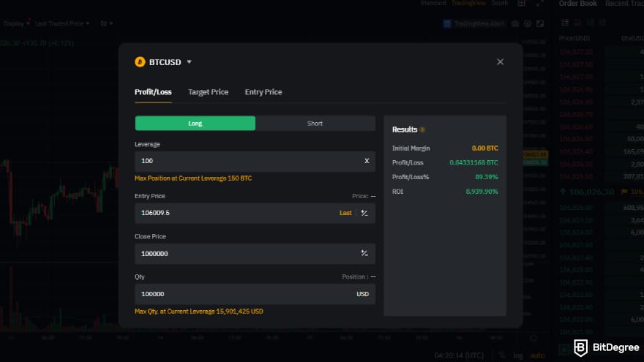Image resolution: width=644 pixels, height=362 pixels.
Task: Click the Leverage input field
Action: 245,161
